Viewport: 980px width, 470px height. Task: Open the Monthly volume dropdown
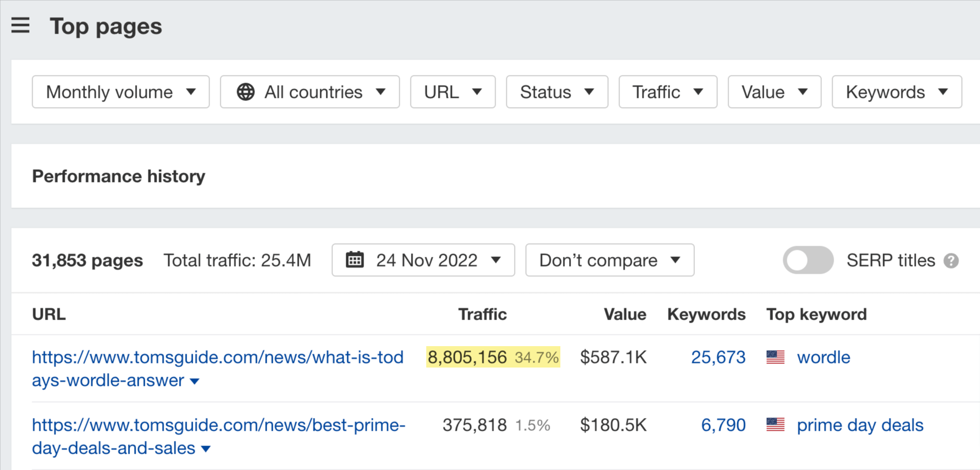click(120, 92)
